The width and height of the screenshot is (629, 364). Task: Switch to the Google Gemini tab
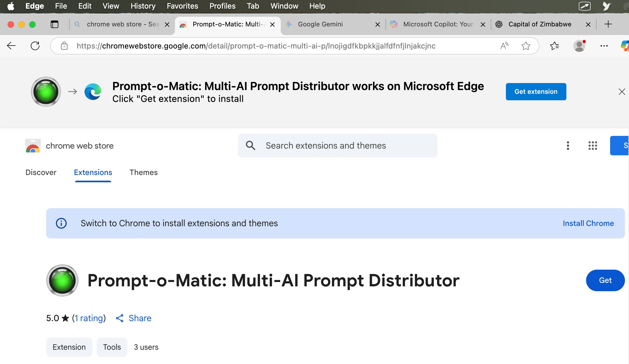click(320, 24)
